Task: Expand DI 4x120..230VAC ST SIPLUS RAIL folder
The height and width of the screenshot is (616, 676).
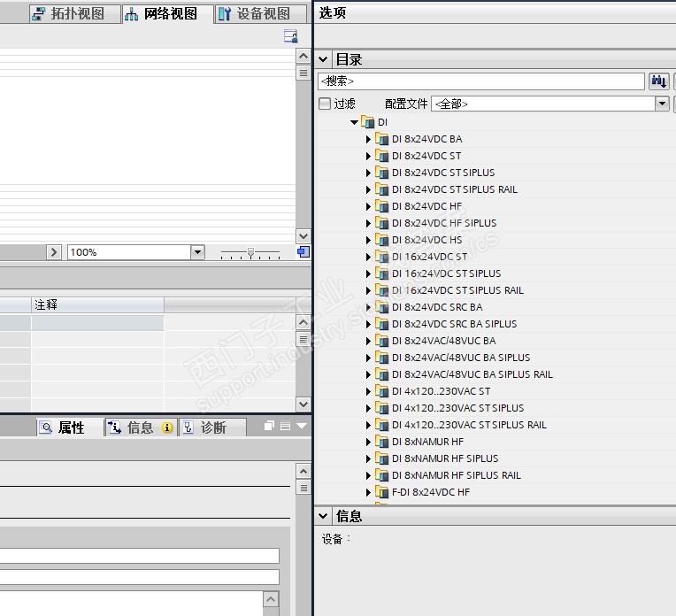Action: coord(368,425)
